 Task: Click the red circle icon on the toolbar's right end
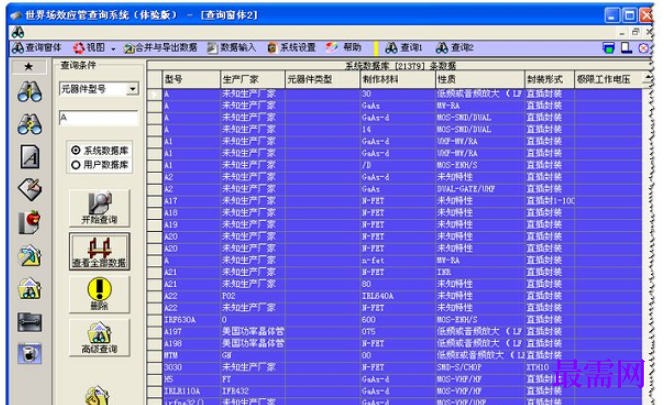pos(643,48)
